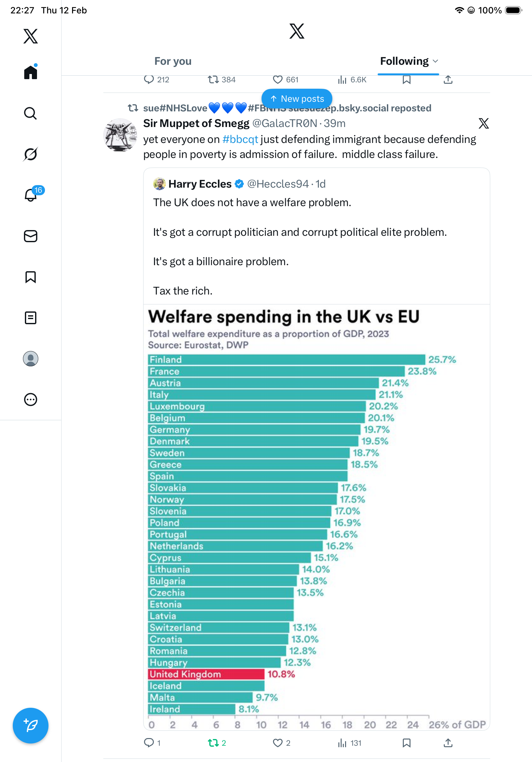Open the profile avatar in sidebar
The width and height of the screenshot is (532, 762).
point(31,359)
